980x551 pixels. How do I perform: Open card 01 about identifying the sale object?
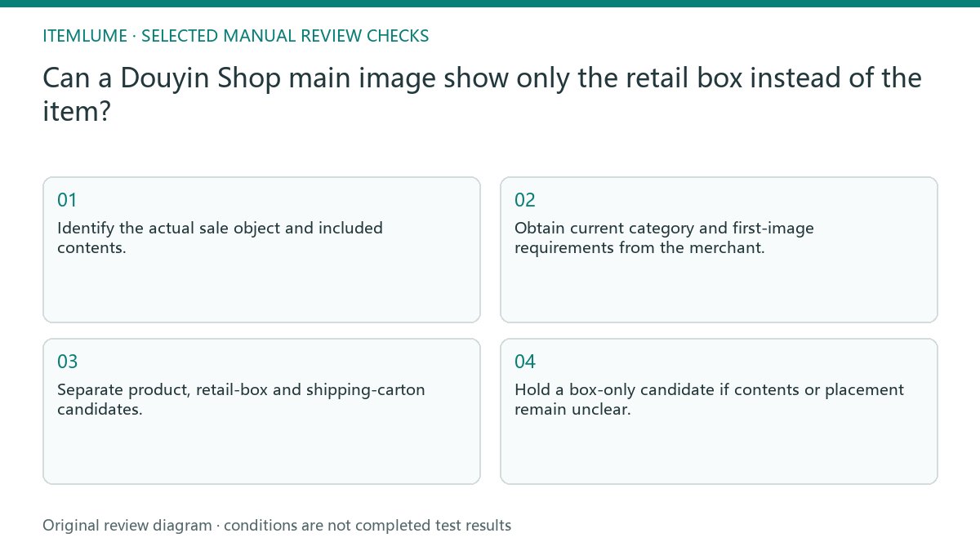261,250
